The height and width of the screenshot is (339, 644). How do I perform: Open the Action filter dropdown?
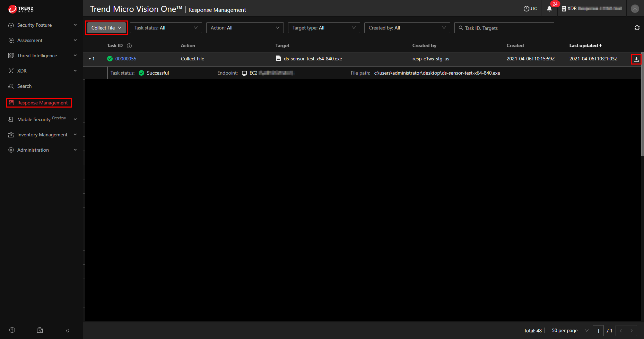click(x=245, y=28)
